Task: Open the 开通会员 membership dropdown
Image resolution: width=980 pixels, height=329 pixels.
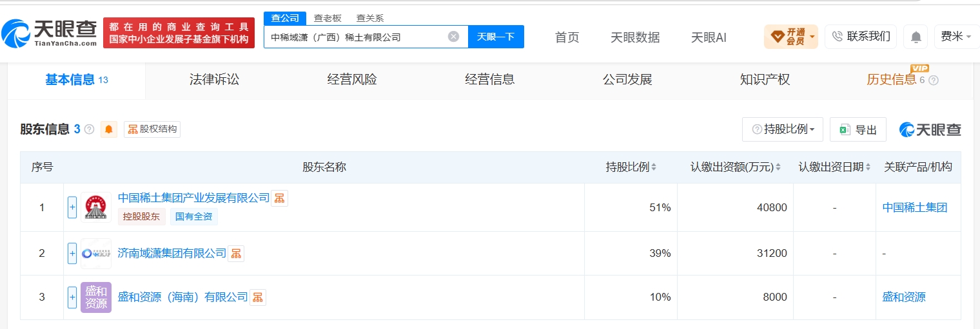Action: tap(790, 37)
